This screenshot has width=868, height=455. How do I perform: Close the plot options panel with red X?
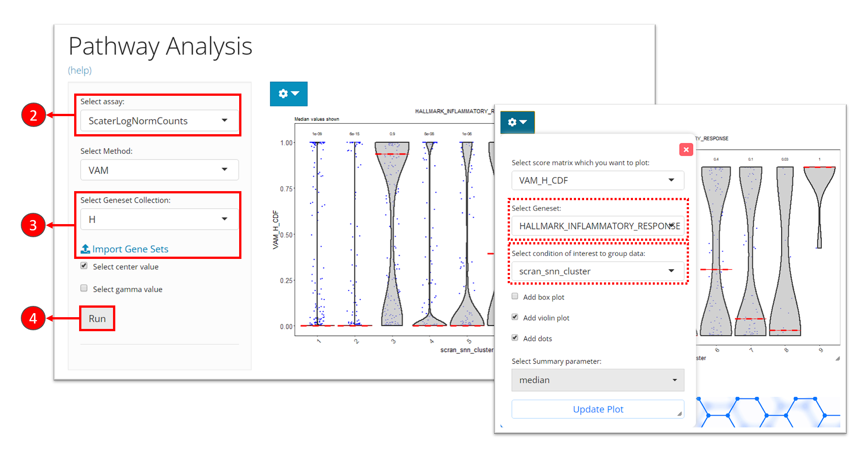tap(686, 150)
